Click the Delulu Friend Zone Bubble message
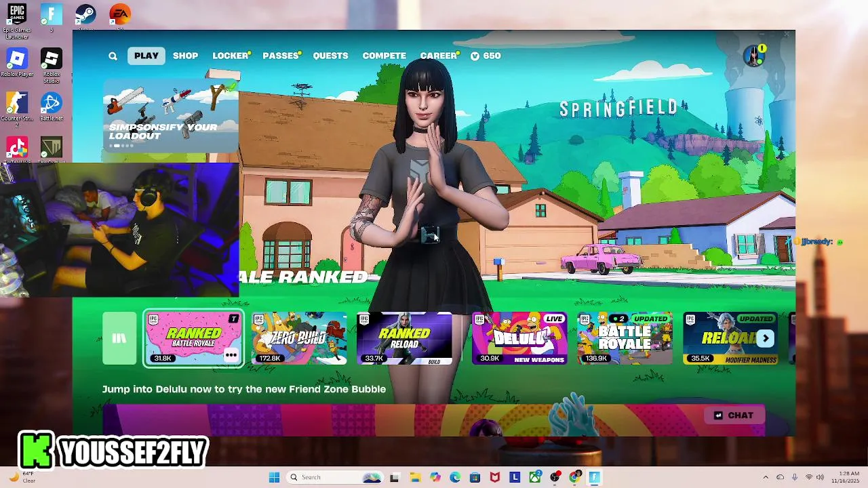This screenshot has height=488, width=868. (x=244, y=389)
